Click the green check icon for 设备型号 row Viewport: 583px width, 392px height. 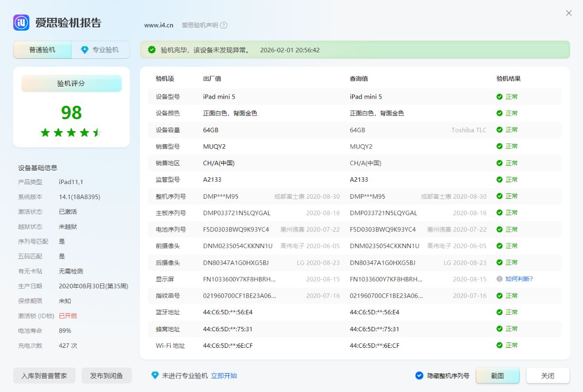(x=499, y=97)
